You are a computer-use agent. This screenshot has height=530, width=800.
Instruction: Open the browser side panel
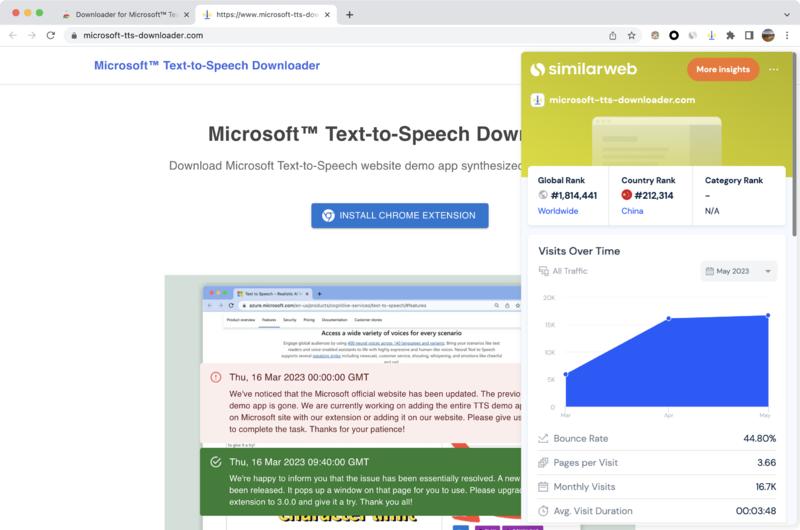pyautogui.click(x=749, y=35)
